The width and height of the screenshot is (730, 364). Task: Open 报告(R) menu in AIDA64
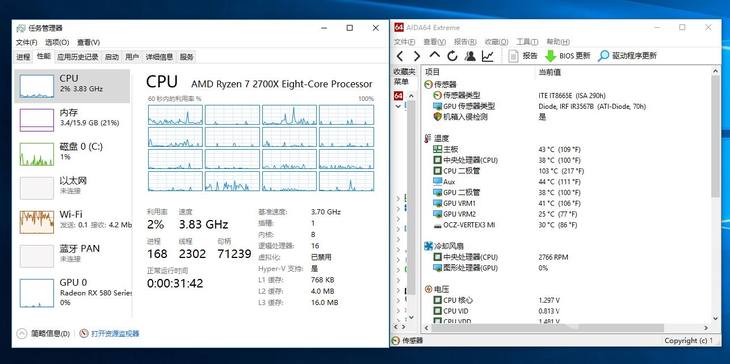[465, 42]
